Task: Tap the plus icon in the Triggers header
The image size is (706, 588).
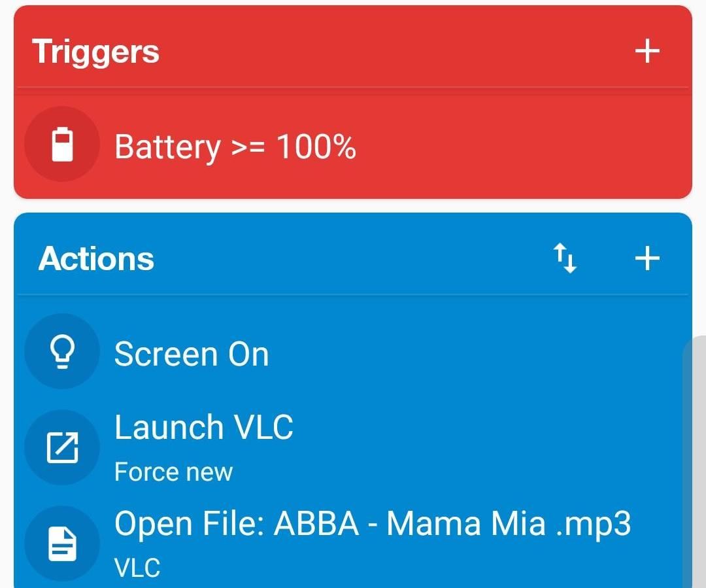Action: [647, 51]
